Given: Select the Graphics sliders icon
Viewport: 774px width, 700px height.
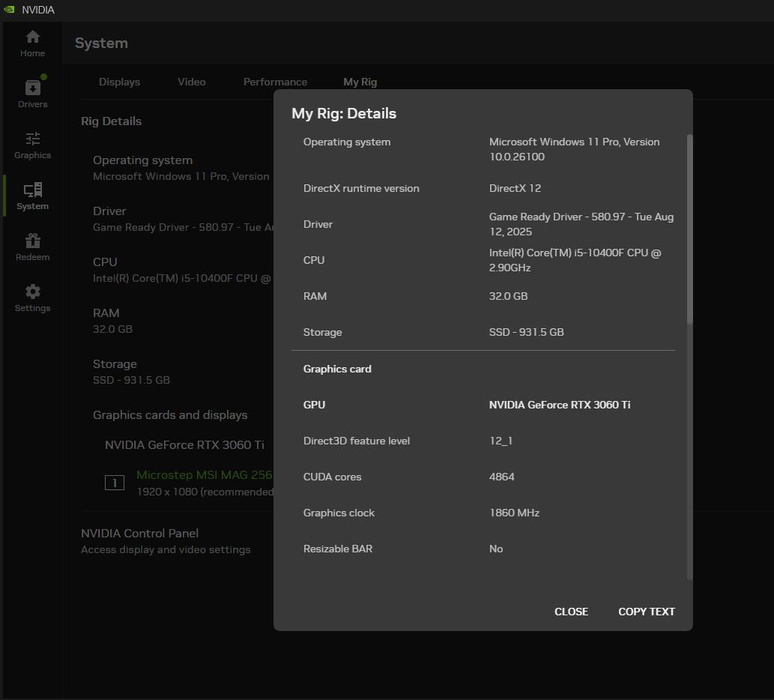Looking at the screenshot, I should click(x=32, y=139).
